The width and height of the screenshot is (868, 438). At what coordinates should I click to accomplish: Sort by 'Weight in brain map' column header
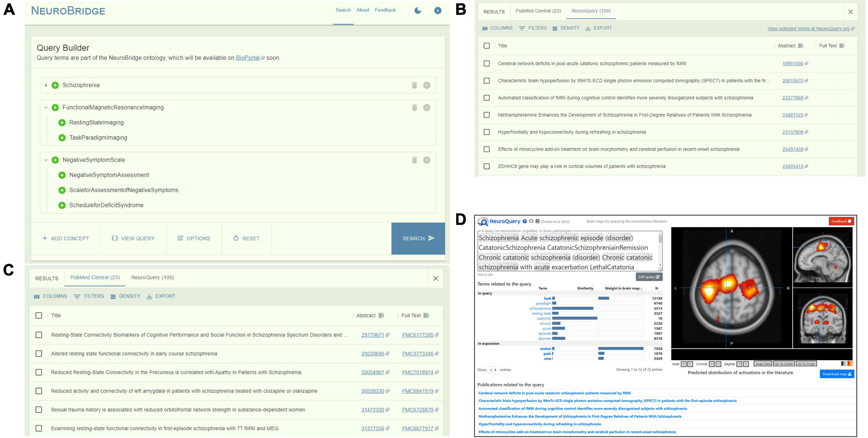click(623, 288)
